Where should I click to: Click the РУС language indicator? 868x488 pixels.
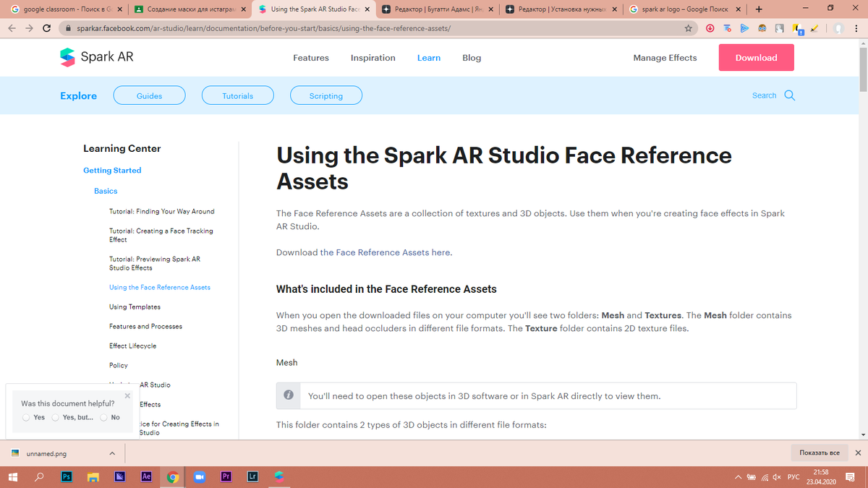pyautogui.click(x=793, y=477)
